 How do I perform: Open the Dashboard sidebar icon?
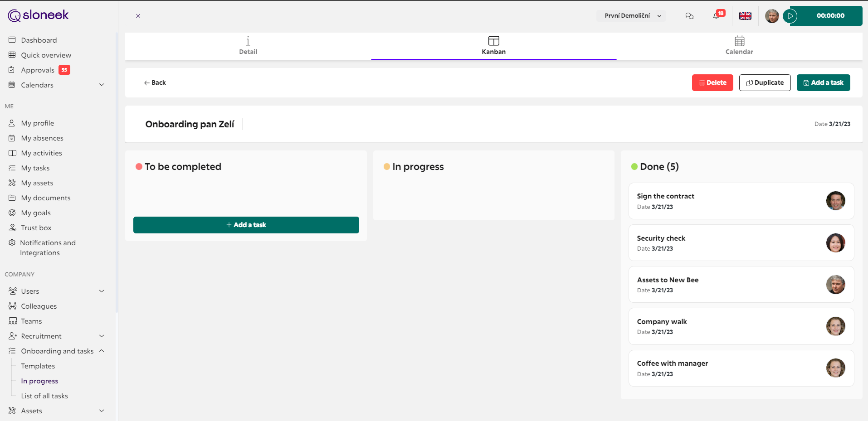pyautogui.click(x=12, y=40)
